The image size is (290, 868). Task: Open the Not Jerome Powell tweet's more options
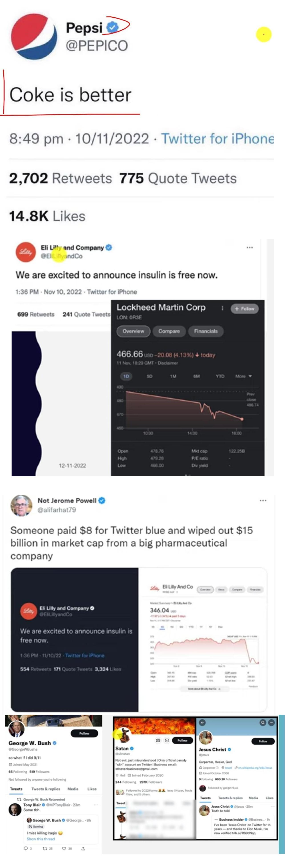263,500
